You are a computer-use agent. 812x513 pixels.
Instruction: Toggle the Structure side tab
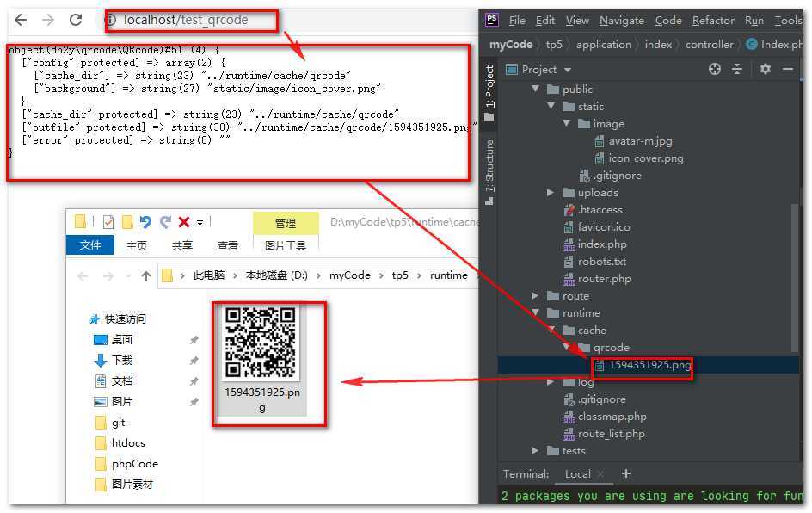tap(489, 172)
